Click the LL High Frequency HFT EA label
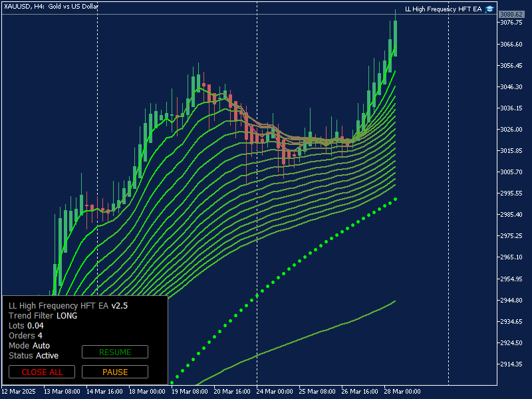The height and width of the screenshot is (399, 532). [443, 9]
